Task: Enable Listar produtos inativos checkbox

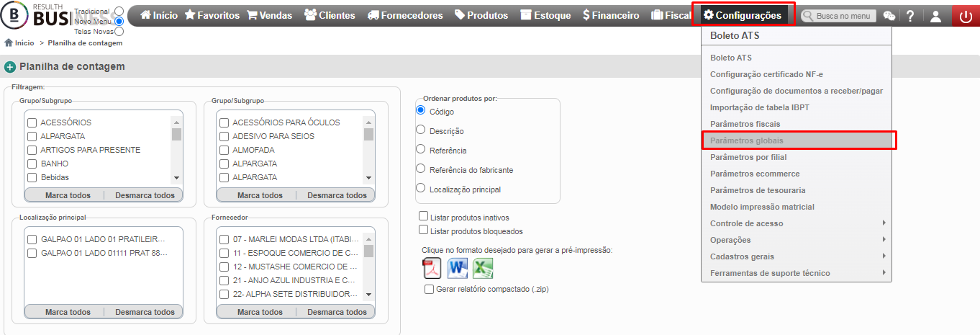Action: pyautogui.click(x=424, y=216)
